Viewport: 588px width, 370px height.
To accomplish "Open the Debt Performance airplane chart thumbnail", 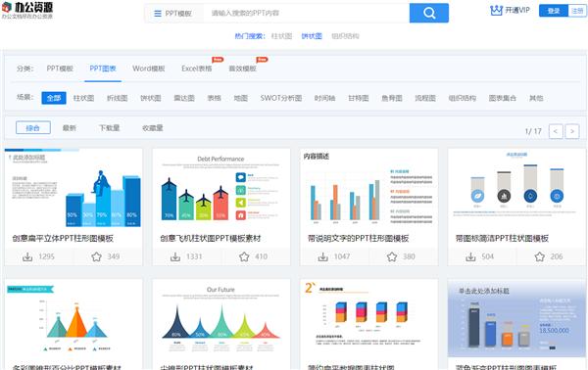I will coord(220,188).
